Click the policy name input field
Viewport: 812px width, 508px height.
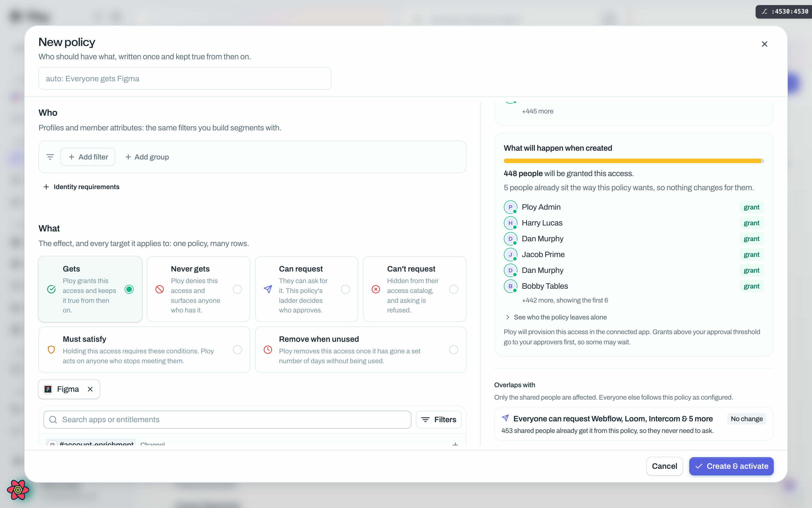[x=185, y=79]
